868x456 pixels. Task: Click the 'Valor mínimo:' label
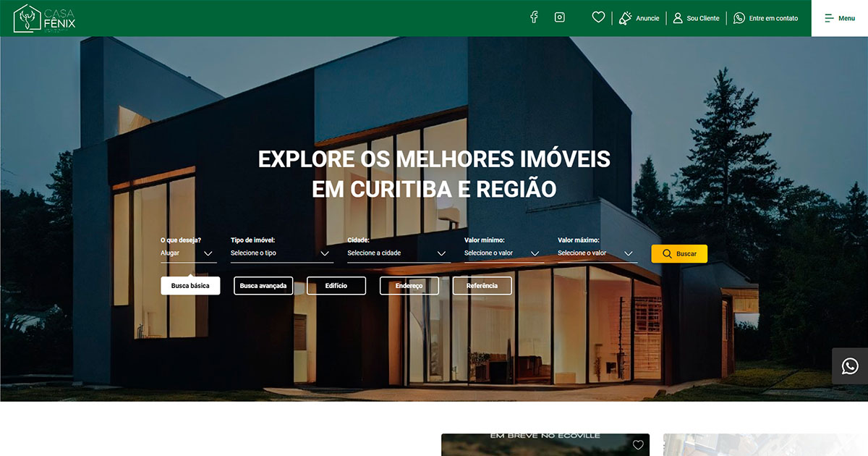pos(484,240)
